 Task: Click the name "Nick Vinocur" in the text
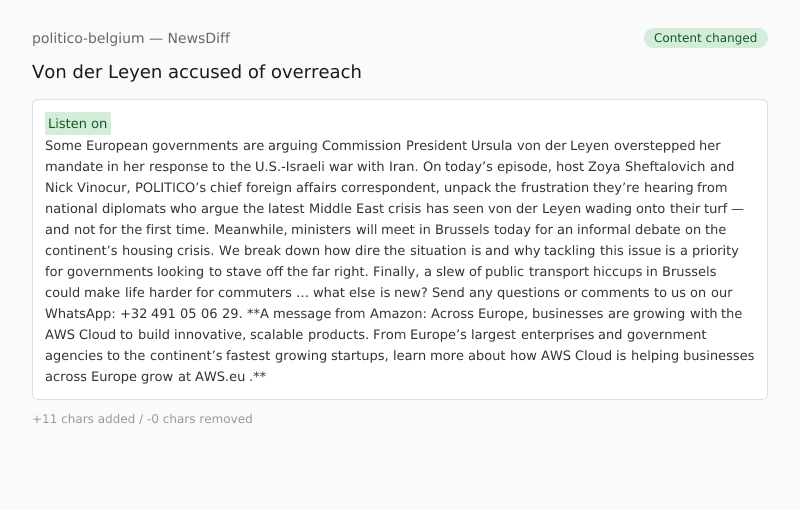click(86, 187)
